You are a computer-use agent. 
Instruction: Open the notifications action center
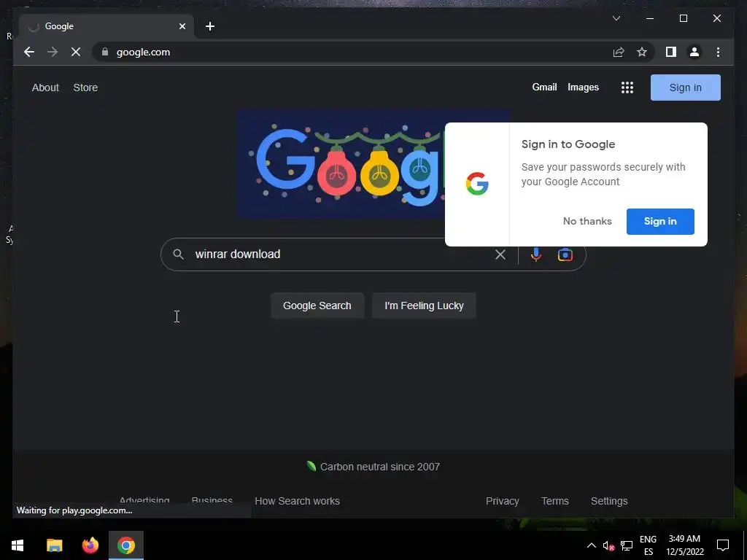[723, 545]
